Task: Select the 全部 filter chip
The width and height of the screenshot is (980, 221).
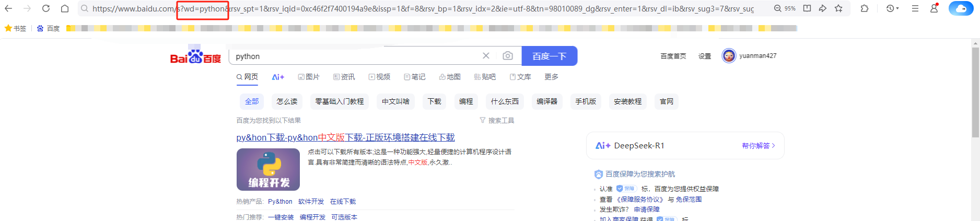Action: point(252,101)
